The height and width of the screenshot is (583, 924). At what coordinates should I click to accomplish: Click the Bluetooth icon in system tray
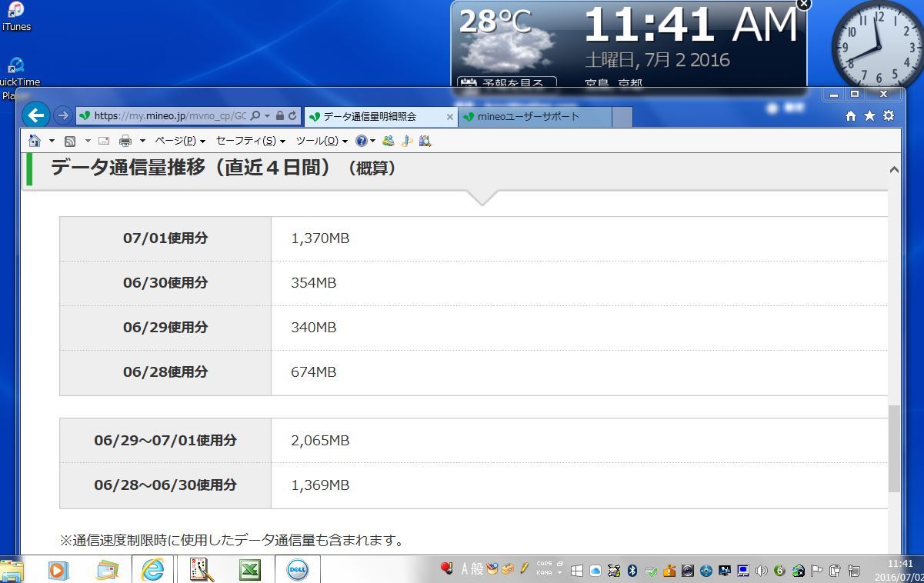point(632,571)
